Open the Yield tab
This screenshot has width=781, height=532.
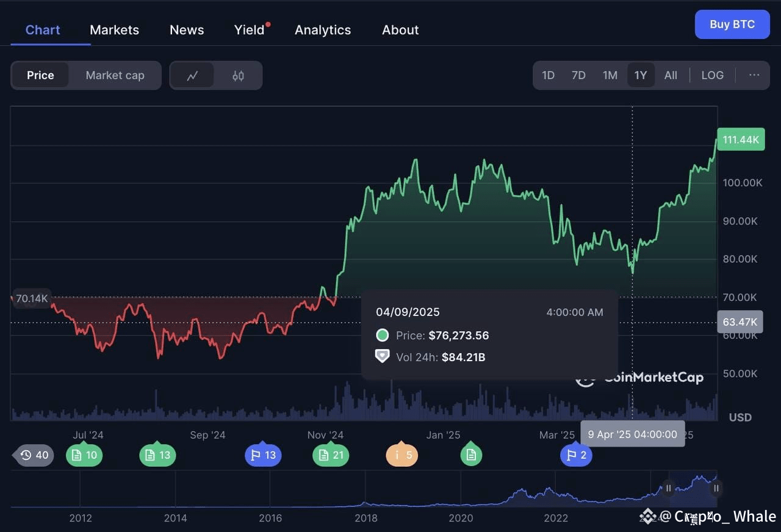pyautogui.click(x=250, y=30)
